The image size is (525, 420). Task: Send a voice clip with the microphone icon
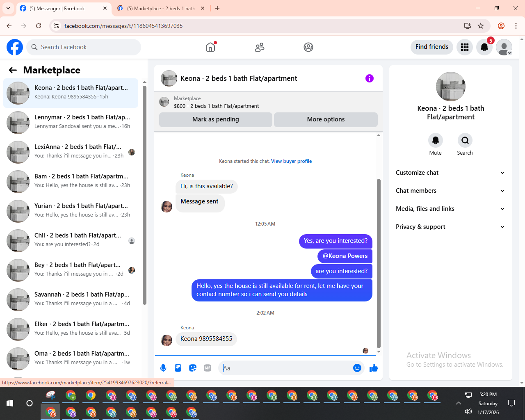(x=163, y=368)
